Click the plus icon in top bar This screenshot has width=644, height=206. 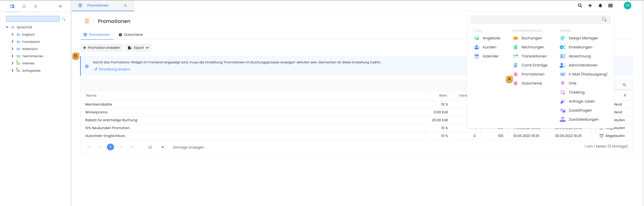[x=590, y=6]
